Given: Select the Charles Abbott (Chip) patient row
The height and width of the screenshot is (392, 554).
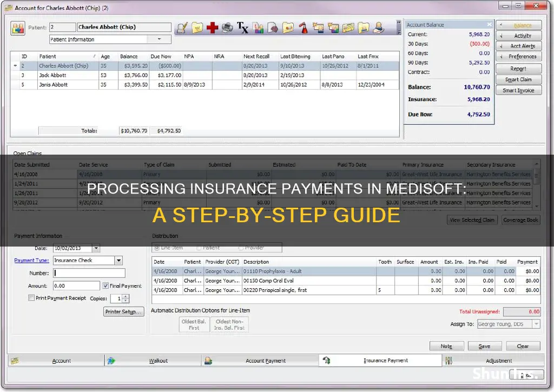Looking at the screenshot, I should [x=205, y=65].
